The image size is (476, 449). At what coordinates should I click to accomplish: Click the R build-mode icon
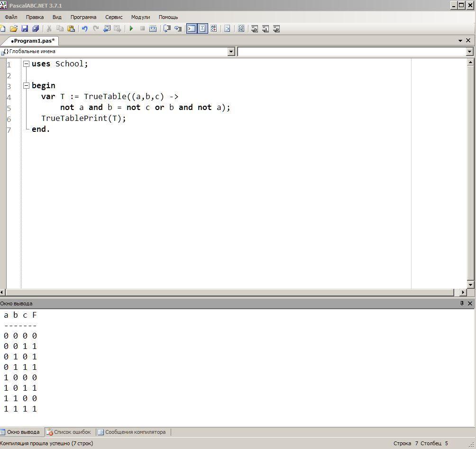[276, 29]
